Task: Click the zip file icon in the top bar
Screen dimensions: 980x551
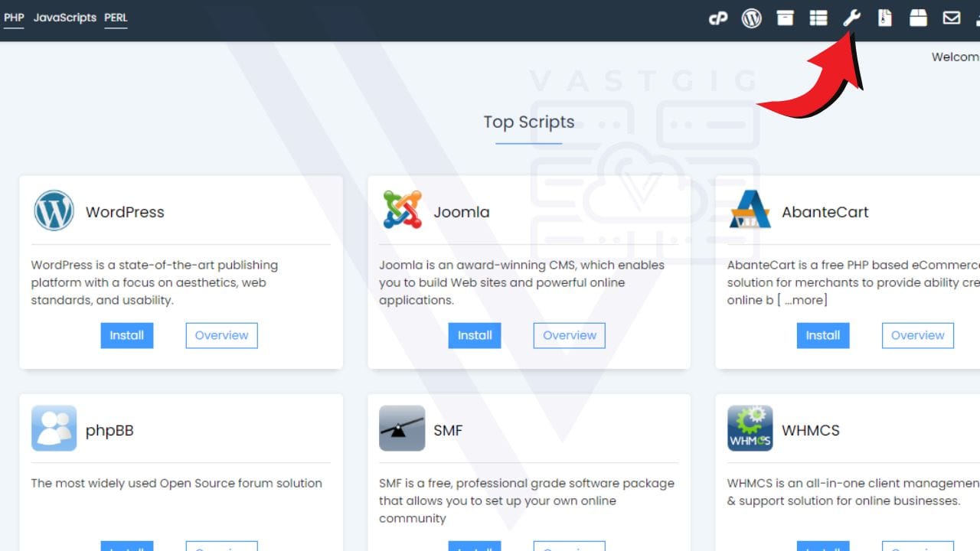Action: (884, 18)
